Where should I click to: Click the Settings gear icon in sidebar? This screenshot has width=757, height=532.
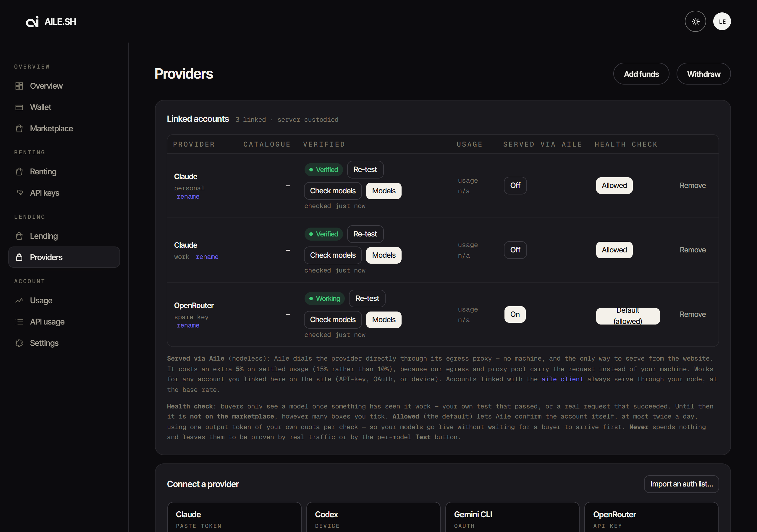19,343
